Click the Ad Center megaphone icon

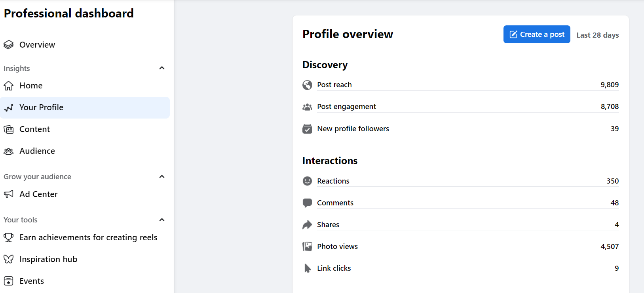click(8, 194)
